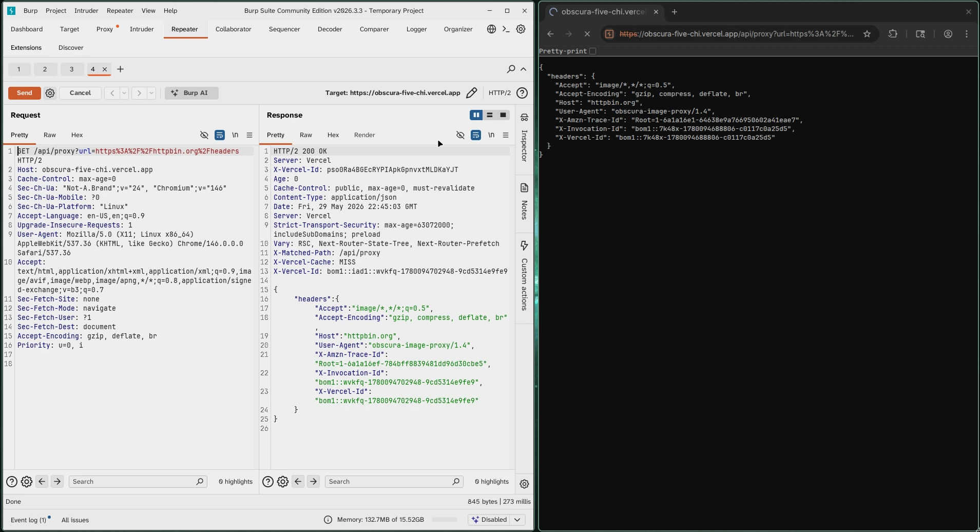Go to next match in request search
The height and width of the screenshot is (532, 980).
pos(57,482)
